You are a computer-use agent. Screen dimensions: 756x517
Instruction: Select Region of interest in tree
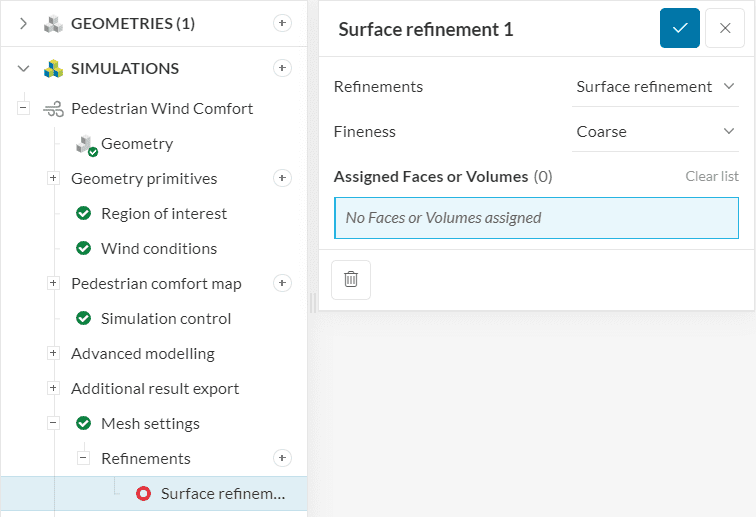(163, 214)
